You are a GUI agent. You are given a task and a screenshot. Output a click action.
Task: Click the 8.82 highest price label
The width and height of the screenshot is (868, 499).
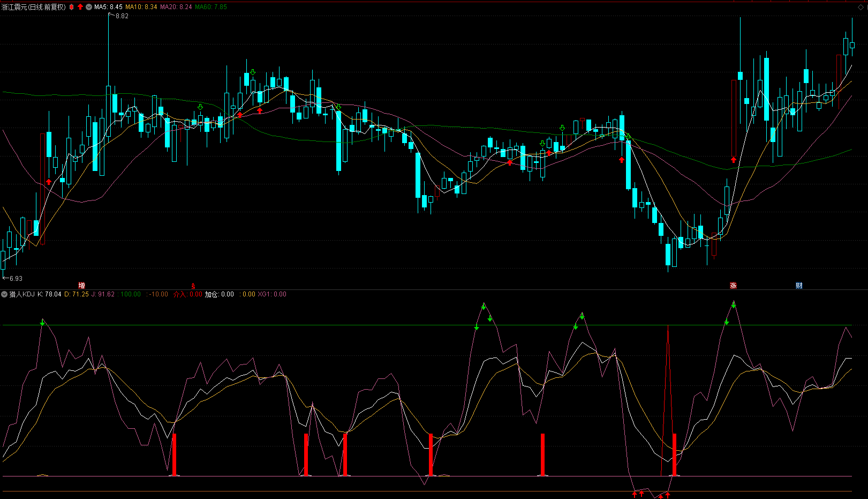point(122,16)
